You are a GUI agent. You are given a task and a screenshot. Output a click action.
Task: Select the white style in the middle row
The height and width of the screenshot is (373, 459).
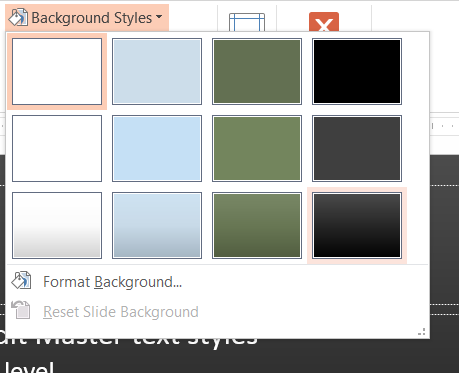click(x=57, y=148)
